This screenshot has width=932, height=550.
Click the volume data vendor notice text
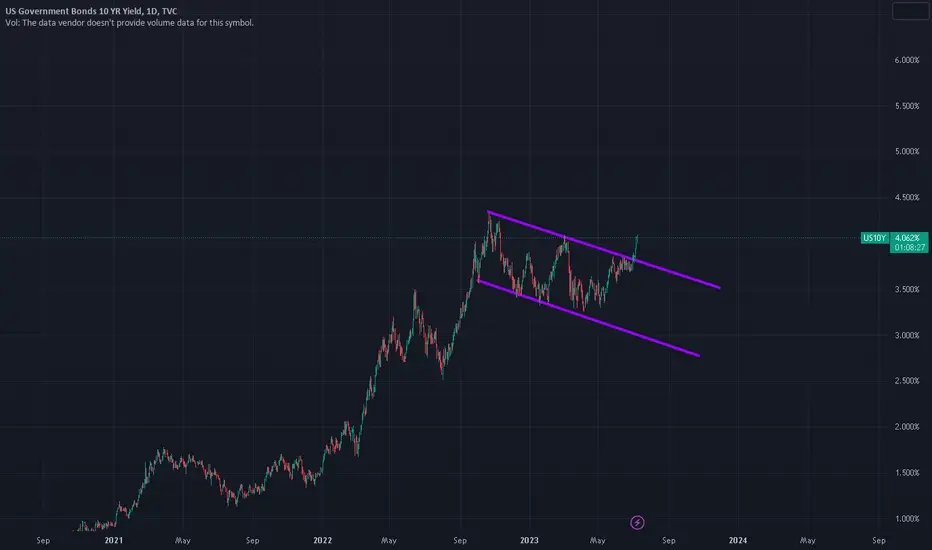tap(129, 23)
